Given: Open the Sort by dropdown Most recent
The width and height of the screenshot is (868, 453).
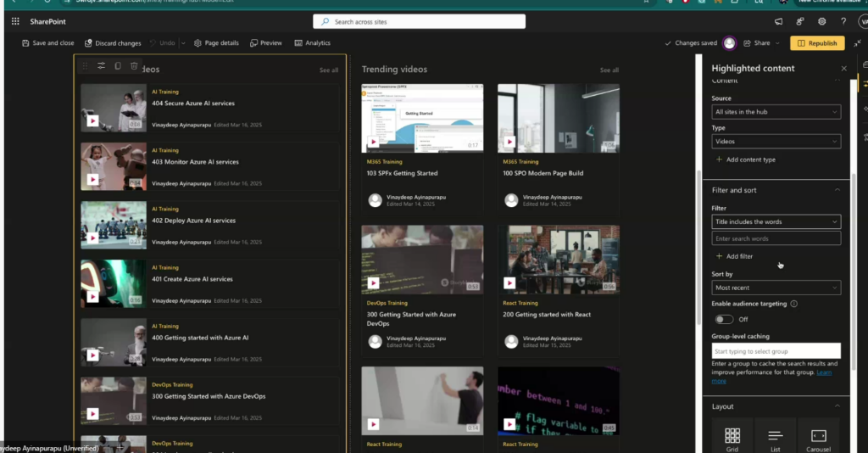Looking at the screenshot, I should click(776, 288).
